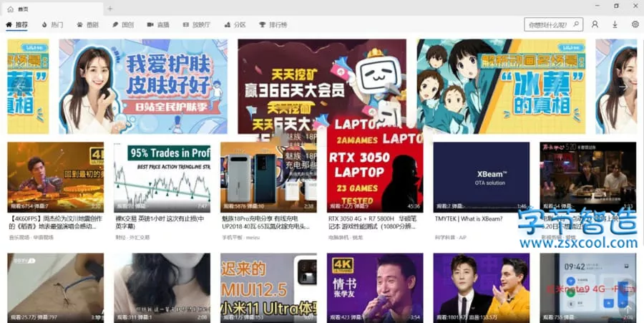Open the 国创 section
Viewport: 644px width, 323px height.
123,24
